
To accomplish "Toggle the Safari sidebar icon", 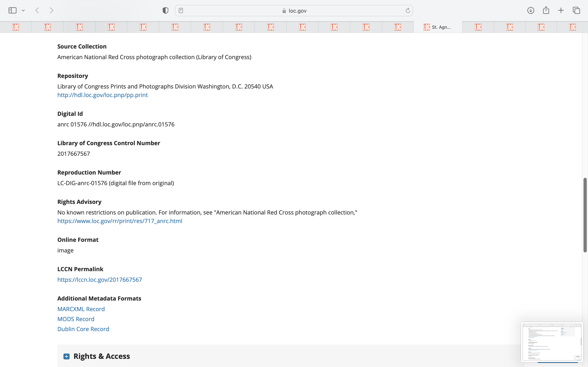I will click(12, 10).
